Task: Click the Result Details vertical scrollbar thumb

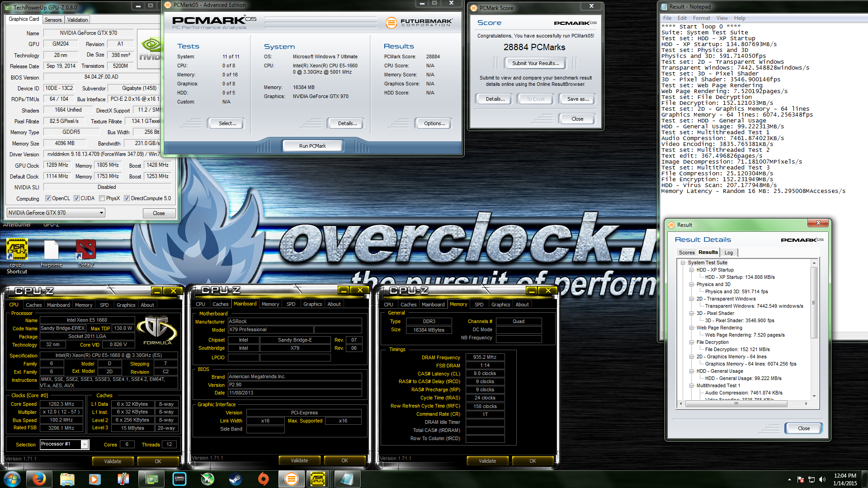Action: [x=814, y=303]
